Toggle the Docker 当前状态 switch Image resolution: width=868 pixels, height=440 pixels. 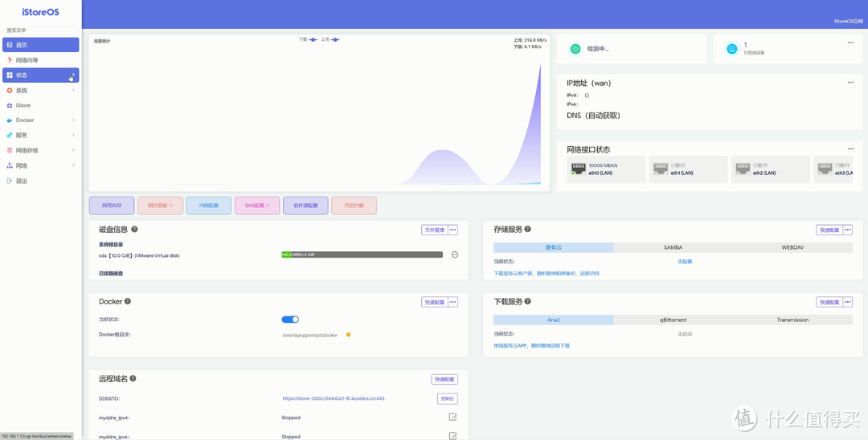[x=290, y=320]
